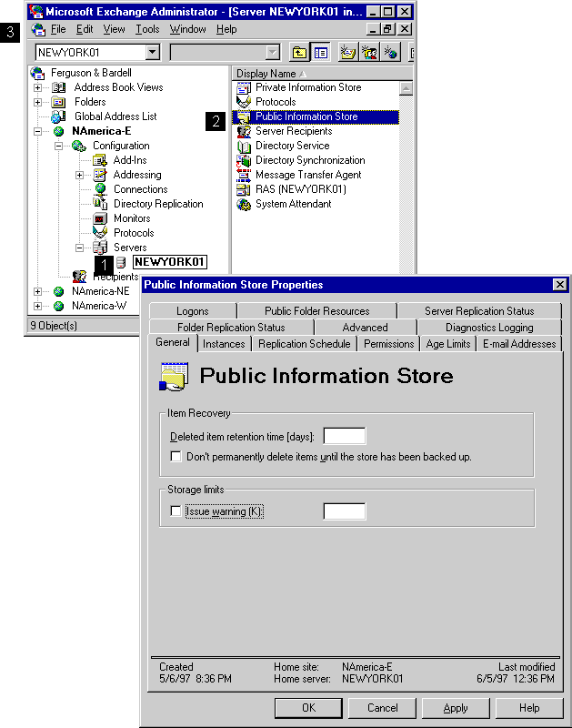Click the Ferguson & Bardell organization icon

click(x=37, y=73)
